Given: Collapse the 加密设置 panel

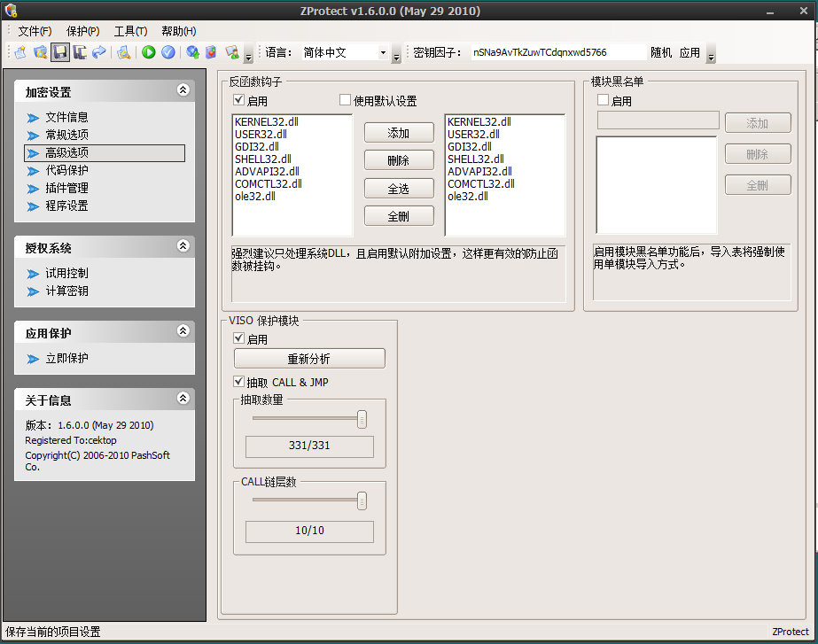Looking at the screenshot, I should pyautogui.click(x=183, y=89).
